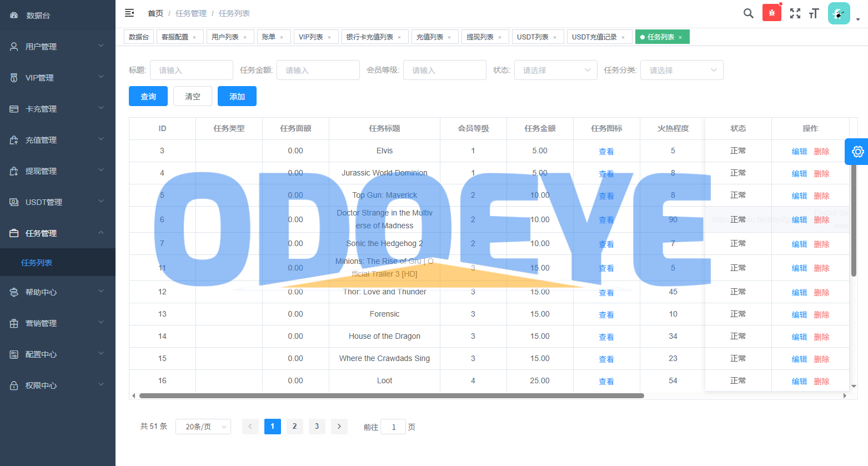Viewport: 868px width, 466px height.
Task: Open the user avatar menu
Action: click(839, 13)
